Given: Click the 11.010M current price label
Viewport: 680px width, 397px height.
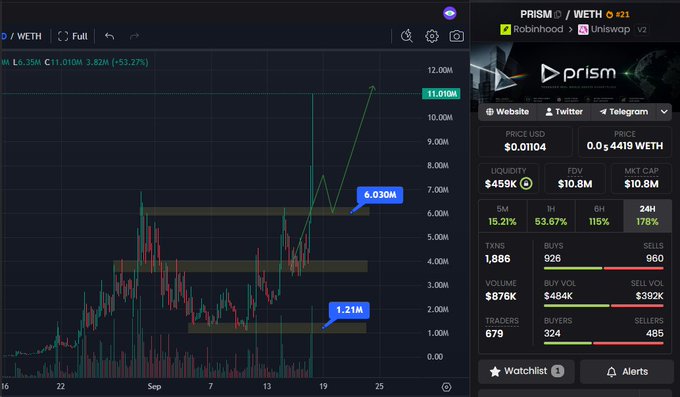Looking at the screenshot, I should pos(441,94).
